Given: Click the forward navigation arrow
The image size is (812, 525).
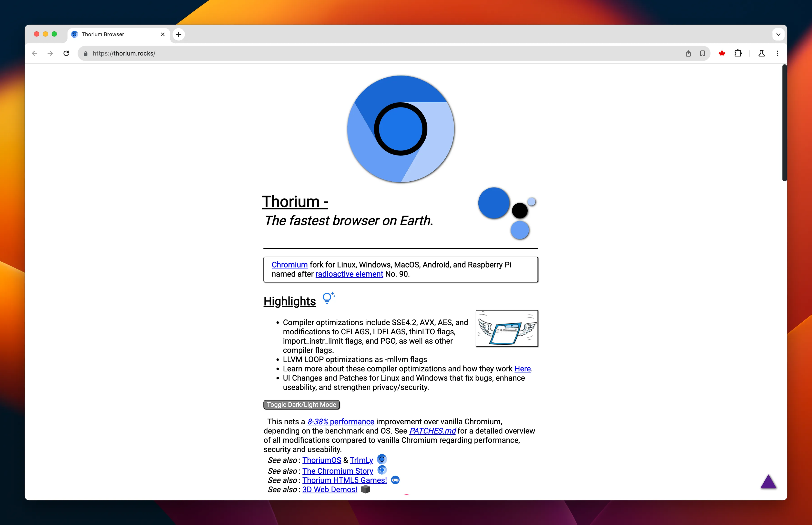Looking at the screenshot, I should tap(50, 54).
